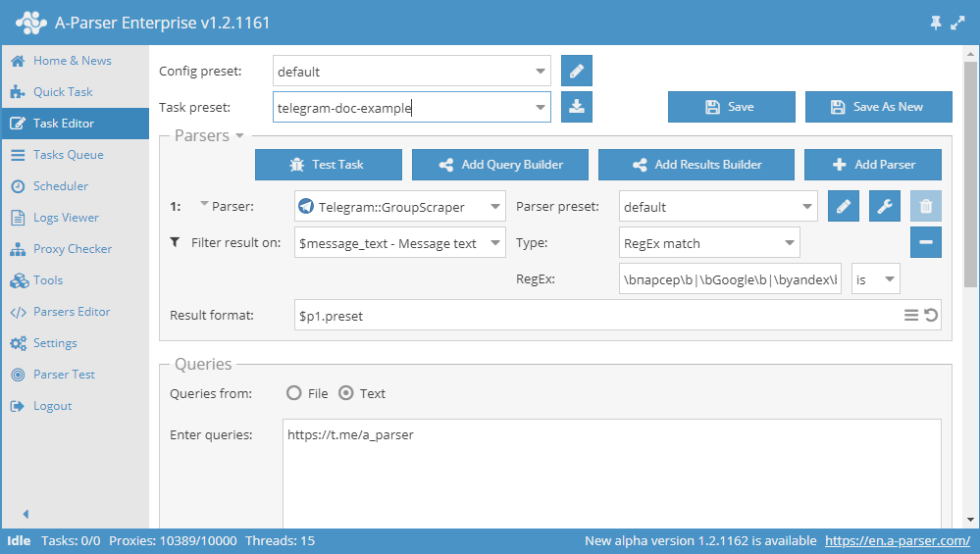Toggle fullscreen with the expand arrows icon
This screenshot has width=980, height=554.
tap(958, 23)
